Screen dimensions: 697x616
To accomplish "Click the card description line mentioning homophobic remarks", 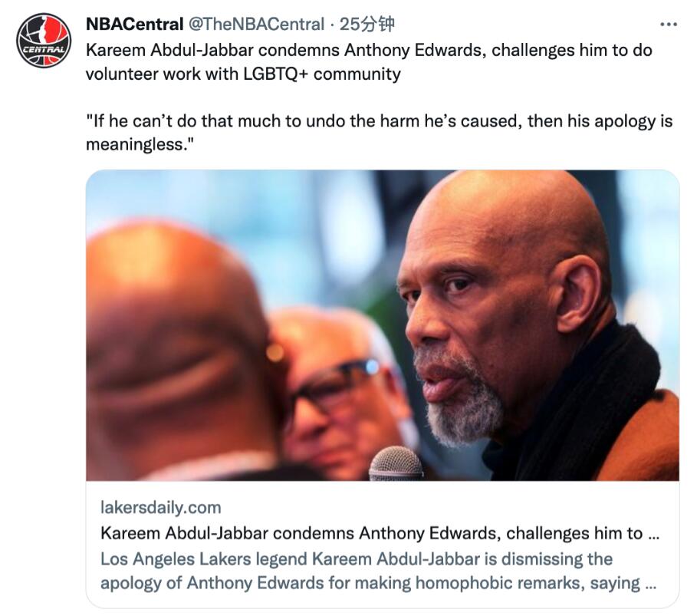I will (x=368, y=583).
